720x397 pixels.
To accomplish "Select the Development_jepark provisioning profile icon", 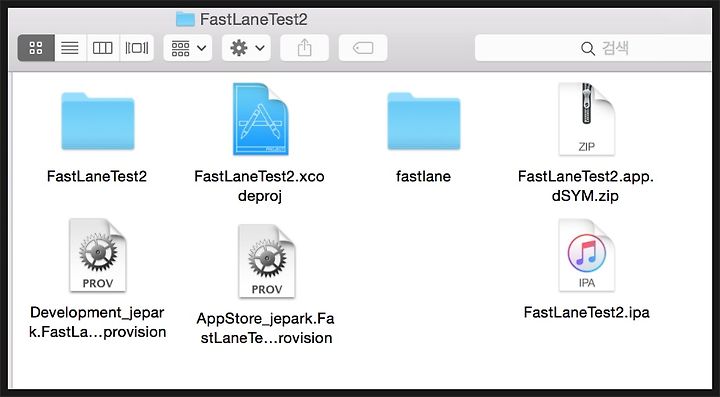I will pyautogui.click(x=97, y=255).
